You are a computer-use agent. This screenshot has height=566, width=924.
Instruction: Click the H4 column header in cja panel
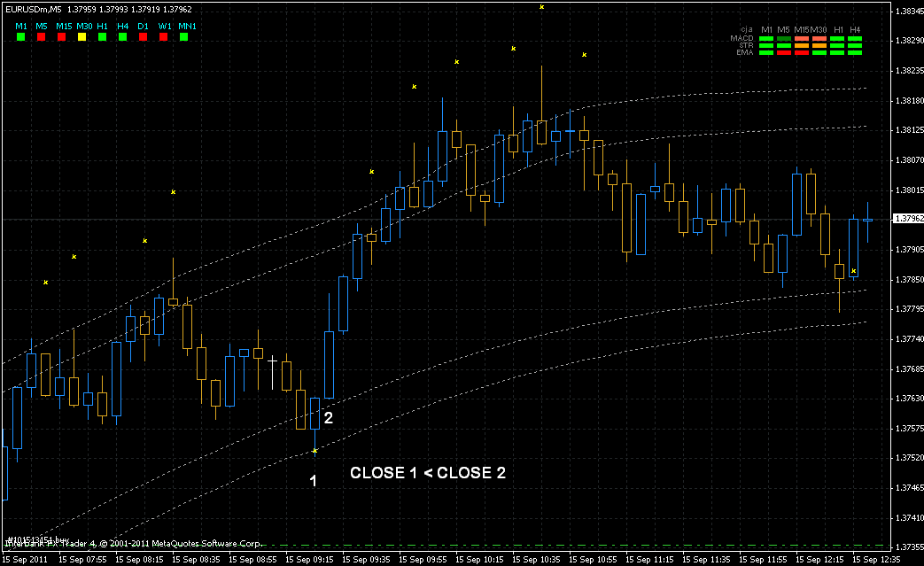pos(855,29)
